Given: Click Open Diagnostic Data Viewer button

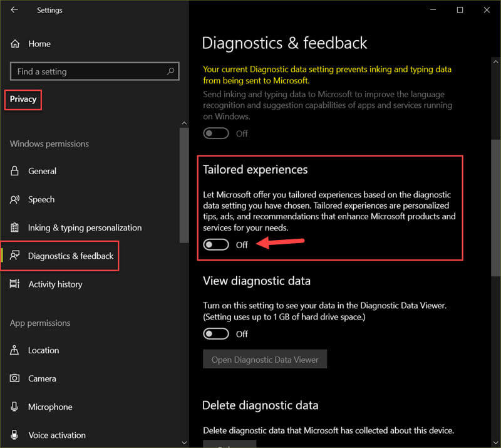Looking at the screenshot, I should pyautogui.click(x=265, y=359).
